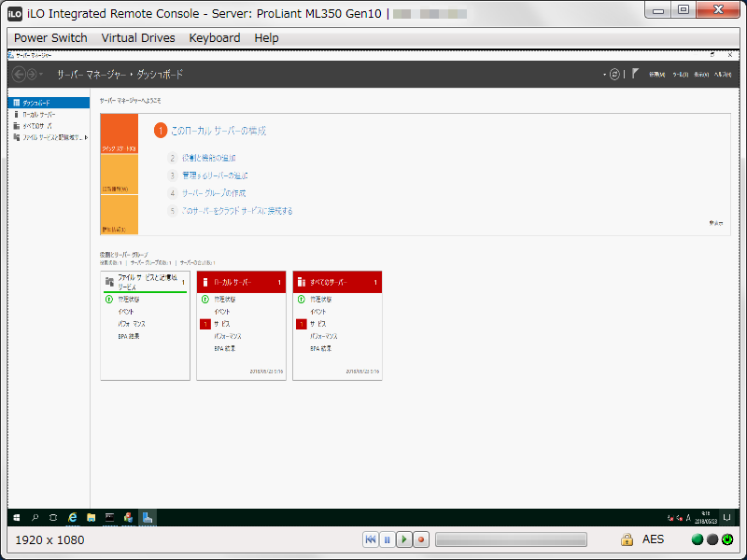This screenshot has width=747, height=560.
Task: Click the search icon in the remote taskbar
Action: [35, 517]
